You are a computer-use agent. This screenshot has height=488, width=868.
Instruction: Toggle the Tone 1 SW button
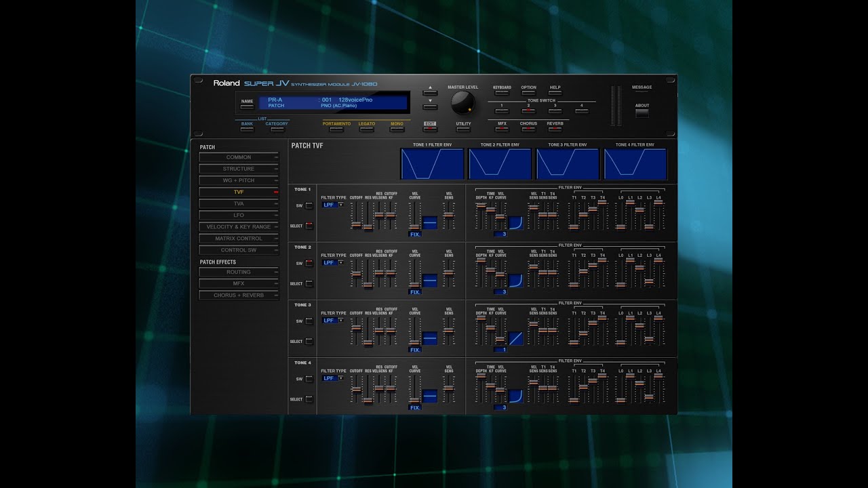point(309,205)
